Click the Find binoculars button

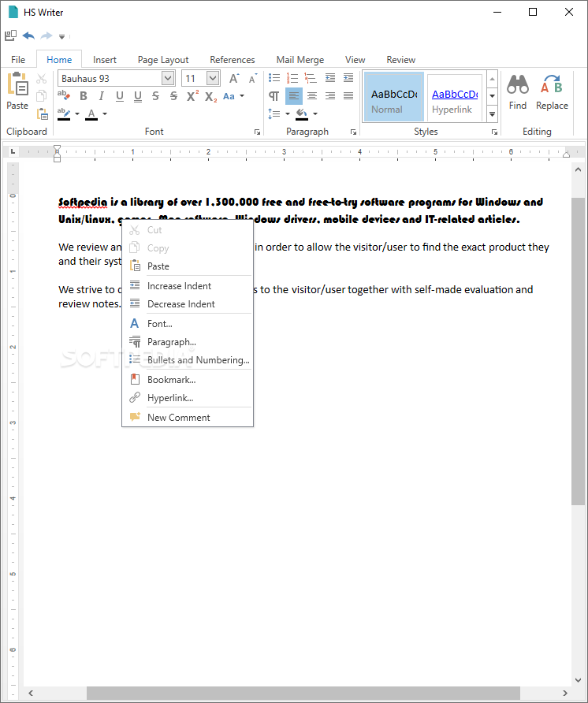[x=518, y=92]
